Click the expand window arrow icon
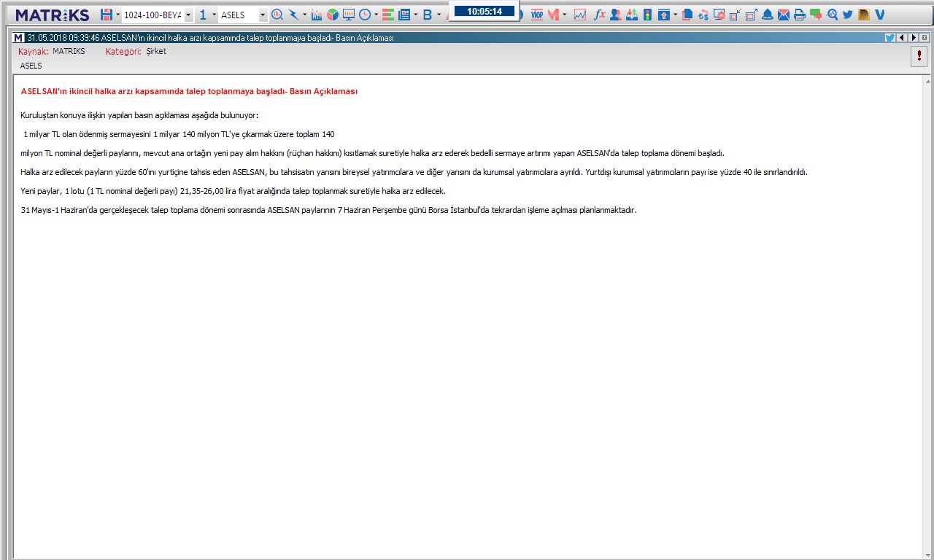The width and height of the screenshot is (934, 560). click(x=752, y=15)
